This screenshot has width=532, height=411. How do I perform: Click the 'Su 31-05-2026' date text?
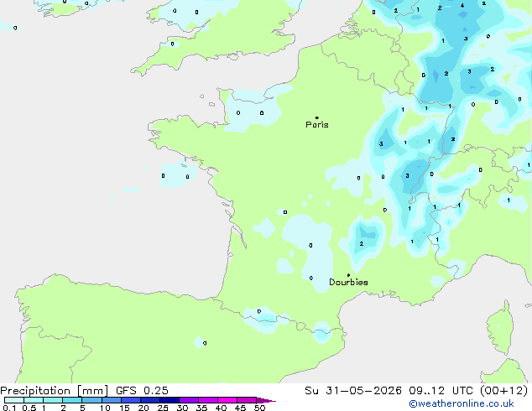[353, 391]
